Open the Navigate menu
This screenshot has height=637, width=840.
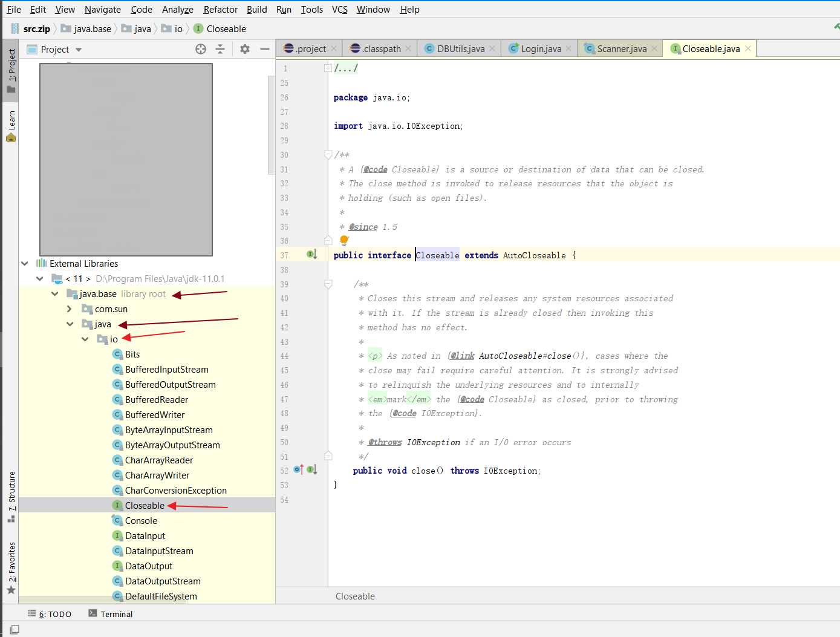[102, 9]
